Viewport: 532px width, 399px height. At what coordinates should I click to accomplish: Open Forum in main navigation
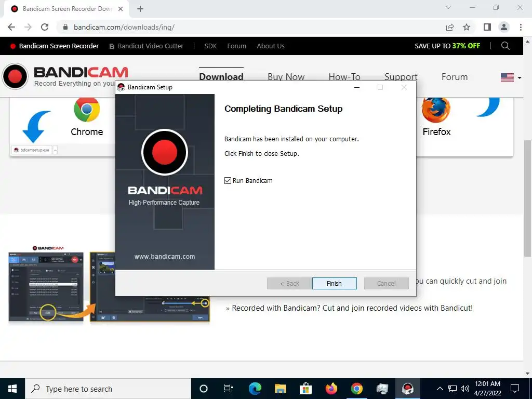point(454,77)
